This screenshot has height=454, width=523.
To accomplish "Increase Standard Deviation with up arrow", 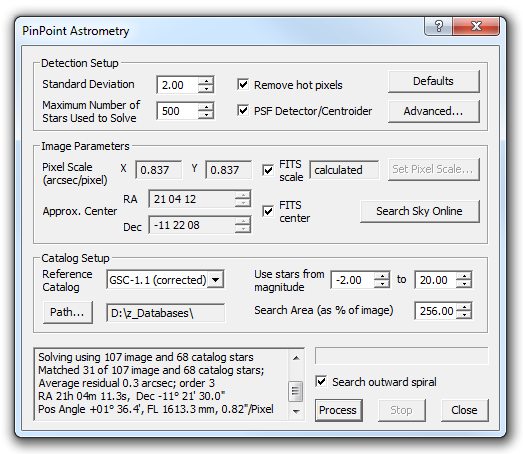I will pos(206,81).
